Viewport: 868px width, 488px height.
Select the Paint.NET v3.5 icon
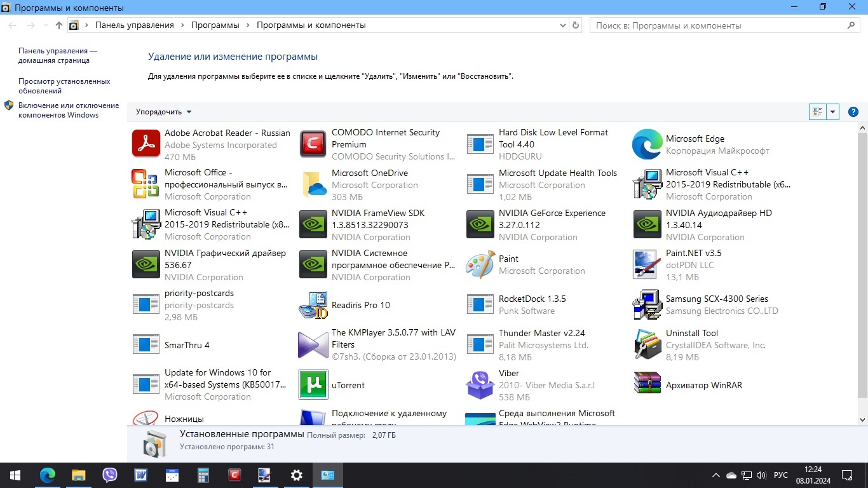648,264
